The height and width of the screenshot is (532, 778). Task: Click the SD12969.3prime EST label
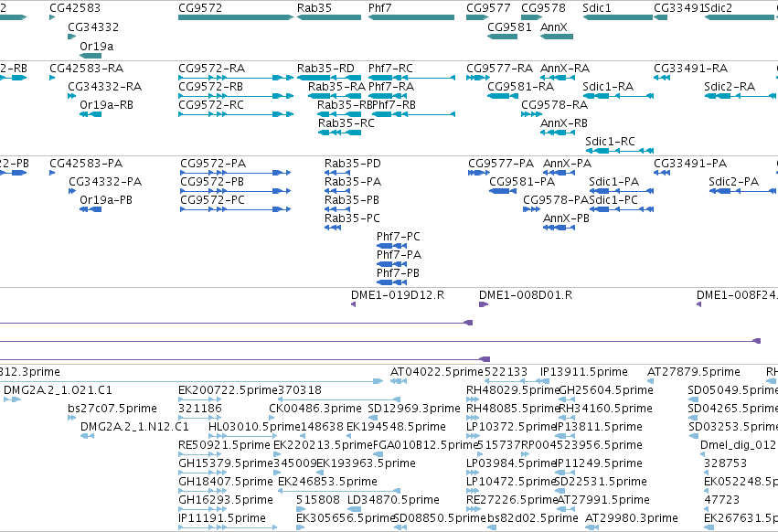pyautogui.click(x=414, y=409)
